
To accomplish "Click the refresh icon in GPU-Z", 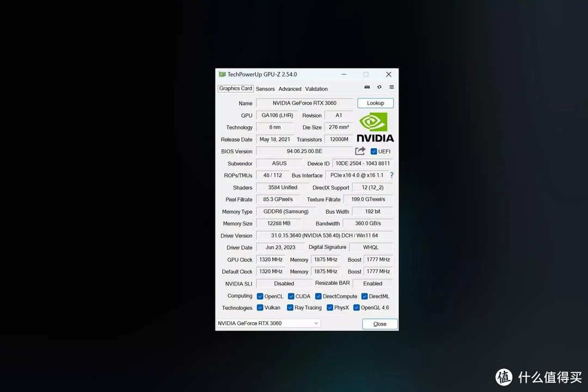I will tap(379, 87).
